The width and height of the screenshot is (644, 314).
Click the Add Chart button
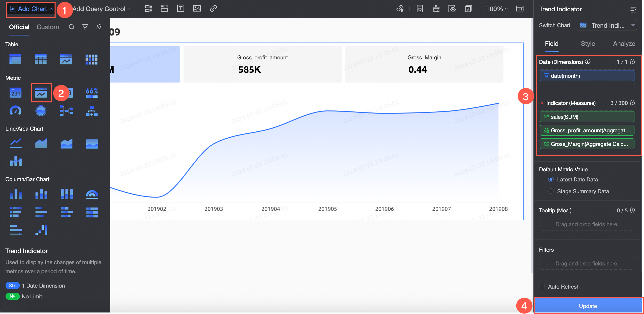(x=31, y=9)
